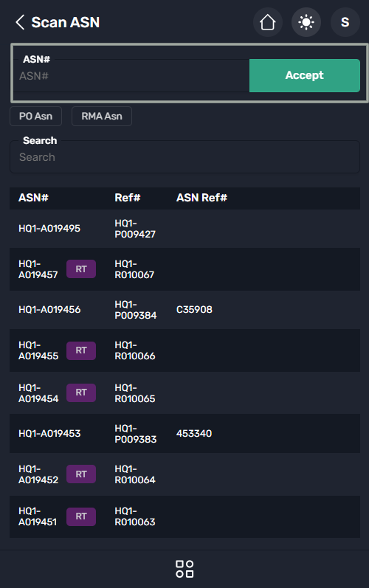
Task: Filter list by PO Asn
Action: click(x=35, y=117)
